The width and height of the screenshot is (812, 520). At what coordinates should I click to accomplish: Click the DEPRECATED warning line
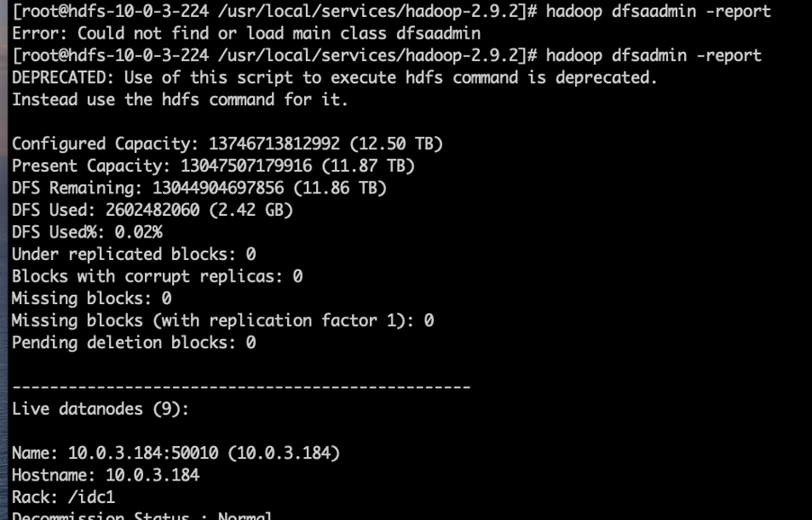pyautogui.click(x=335, y=77)
